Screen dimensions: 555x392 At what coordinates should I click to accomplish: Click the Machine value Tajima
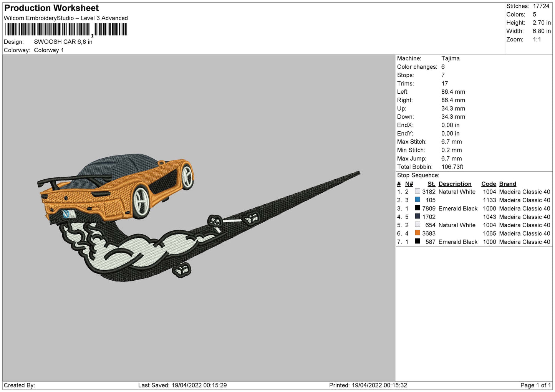pos(451,58)
